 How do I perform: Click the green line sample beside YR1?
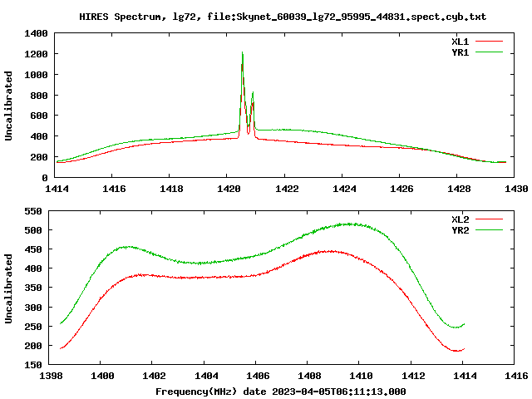pyautogui.click(x=489, y=52)
